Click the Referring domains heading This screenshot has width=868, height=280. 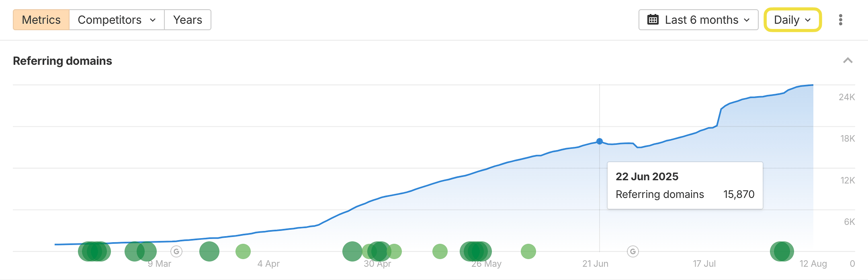pos(62,61)
